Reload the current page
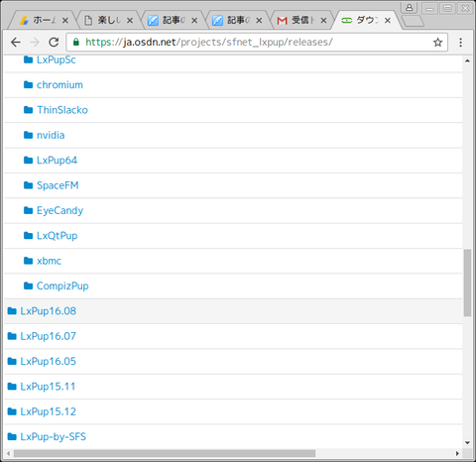The image size is (476, 462). tap(54, 43)
